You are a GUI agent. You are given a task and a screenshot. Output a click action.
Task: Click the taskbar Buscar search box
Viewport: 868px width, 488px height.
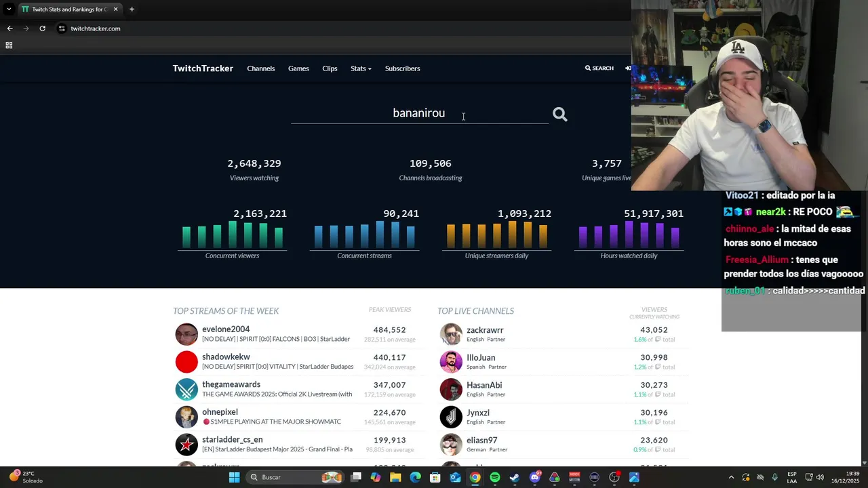point(294,477)
